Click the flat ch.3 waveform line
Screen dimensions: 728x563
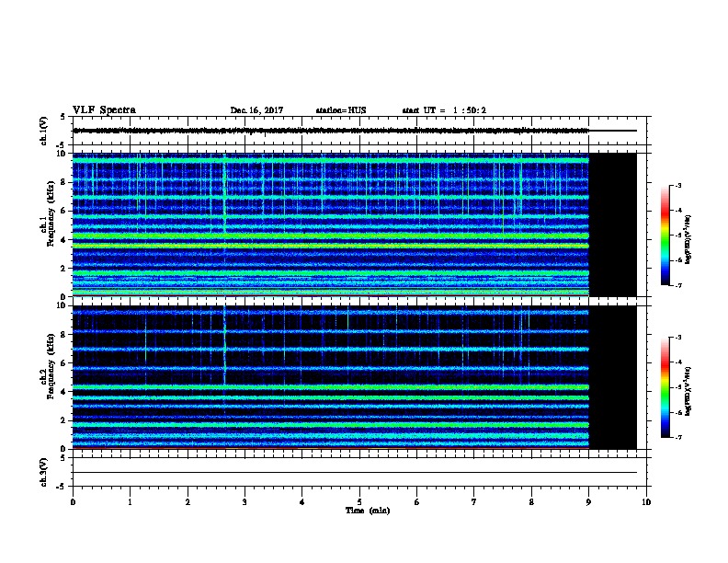click(355, 473)
